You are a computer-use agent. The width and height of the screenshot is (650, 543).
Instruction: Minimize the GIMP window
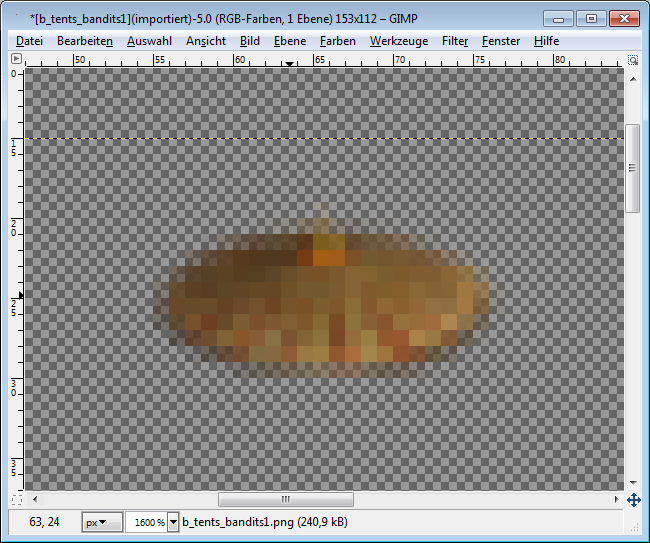(558, 19)
